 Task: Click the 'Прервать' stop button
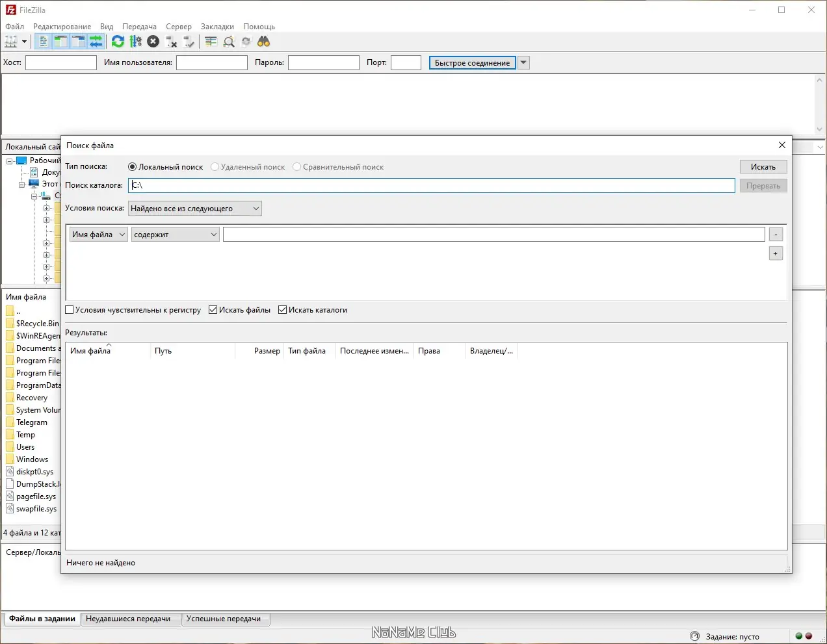(x=763, y=186)
